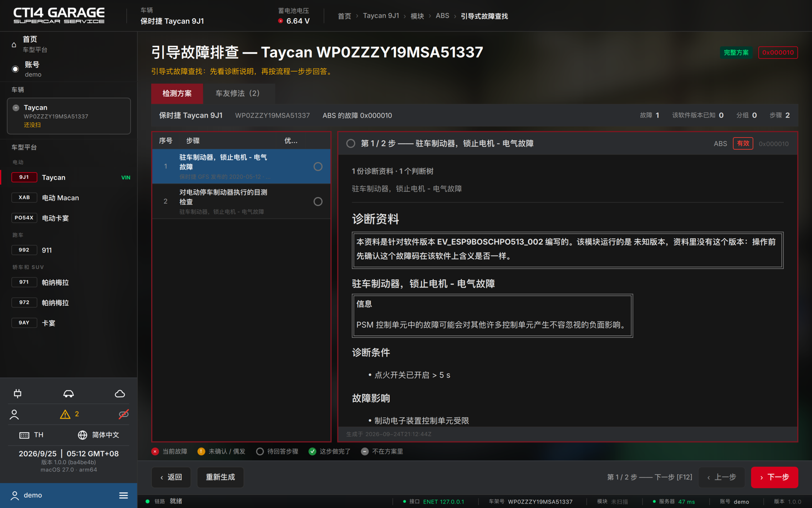Screen dimensions: 812x508
Task: Click the 模块 未扫描 status entry
Action: coord(612,502)
